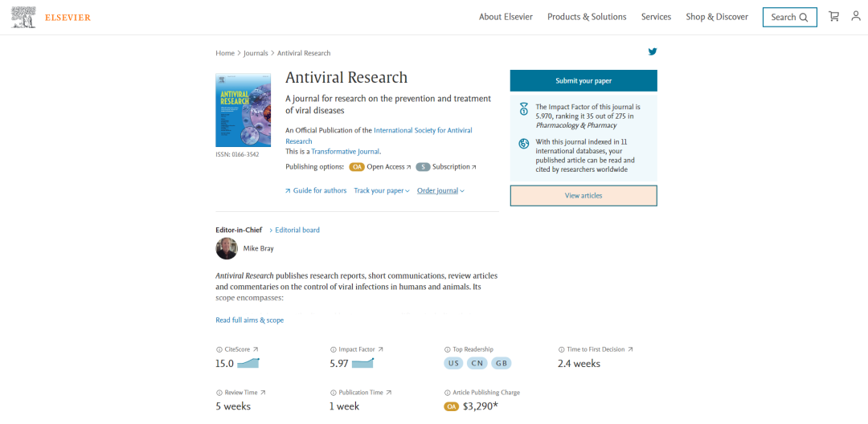Click the View articles button
This screenshot has width=868, height=424.
583,196
